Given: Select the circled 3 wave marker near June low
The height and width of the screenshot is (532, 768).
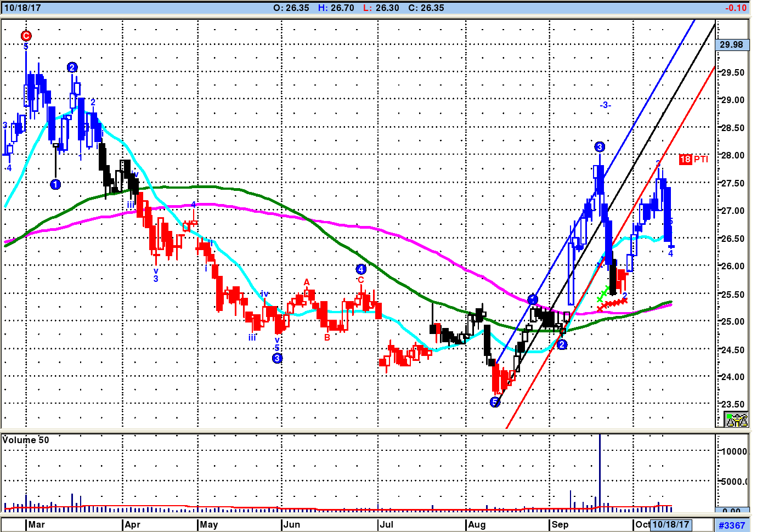Looking at the screenshot, I should click(277, 358).
